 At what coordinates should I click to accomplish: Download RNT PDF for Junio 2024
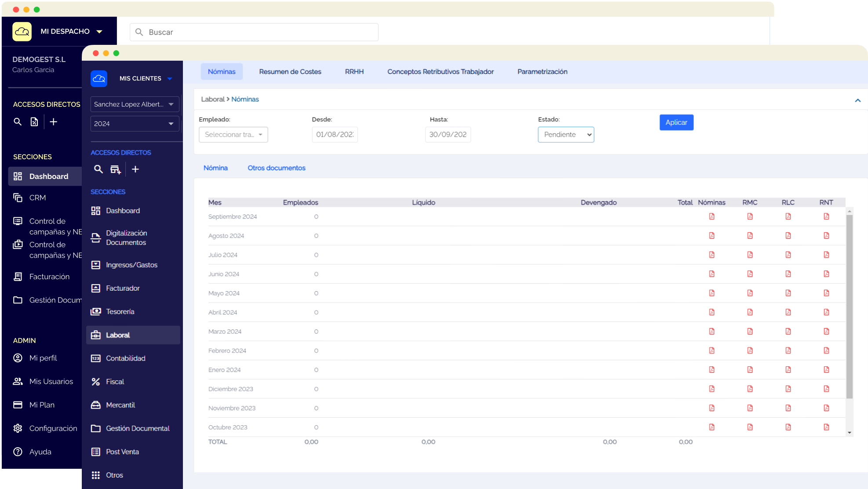[x=826, y=274]
